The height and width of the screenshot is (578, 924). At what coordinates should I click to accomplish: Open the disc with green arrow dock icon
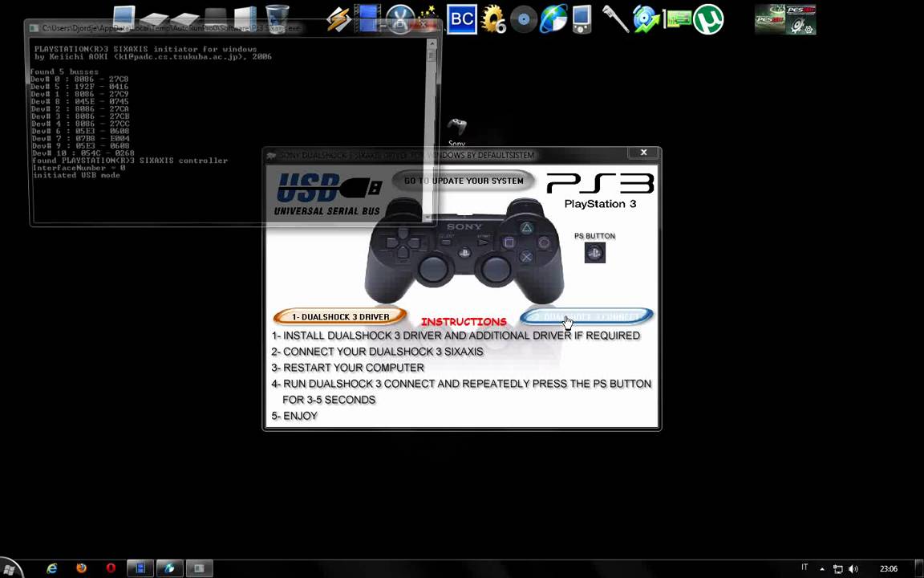(x=646, y=19)
